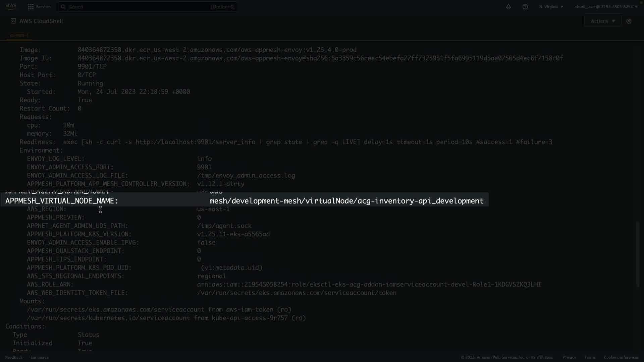Open the Terms link in footer
The height and width of the screenshot is (362, 644).
point(590,357)
